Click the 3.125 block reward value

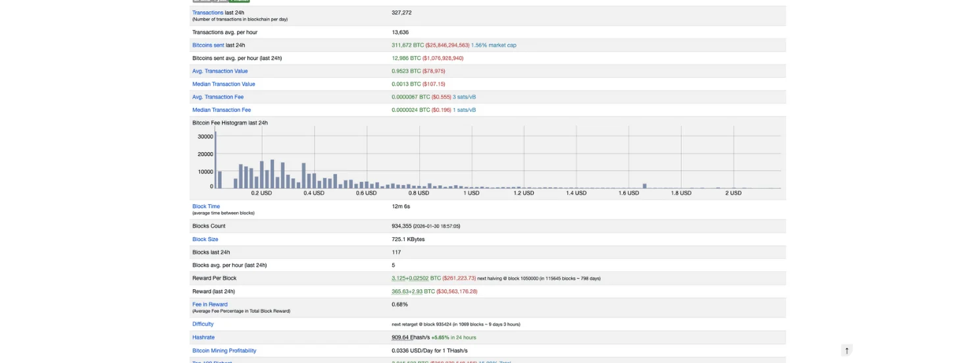398,279
